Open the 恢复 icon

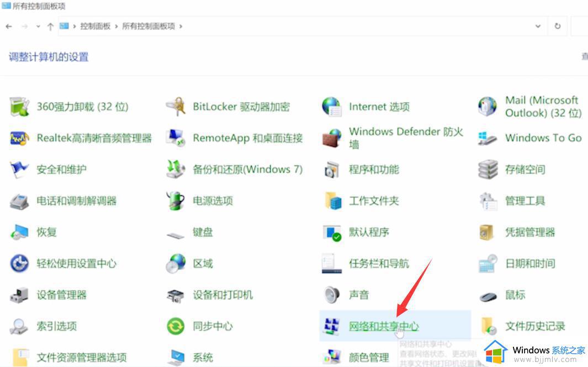click(19, 232)
